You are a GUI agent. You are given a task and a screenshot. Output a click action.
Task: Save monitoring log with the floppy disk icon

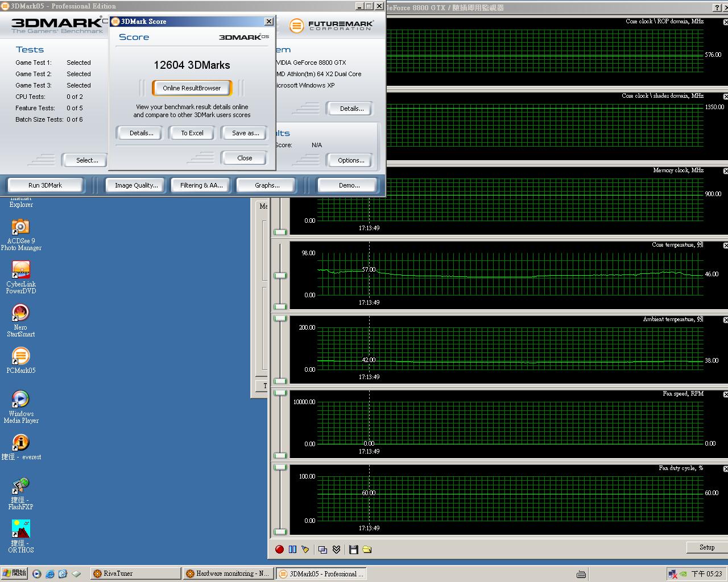tap(353, 549)
